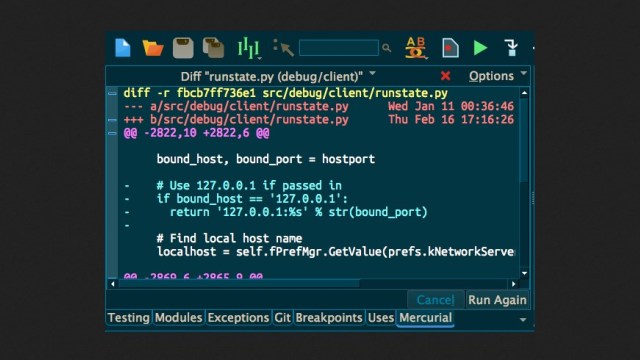Focus the toolbar search input field
This screenshot has width=640, height=360.
point(339,48)
